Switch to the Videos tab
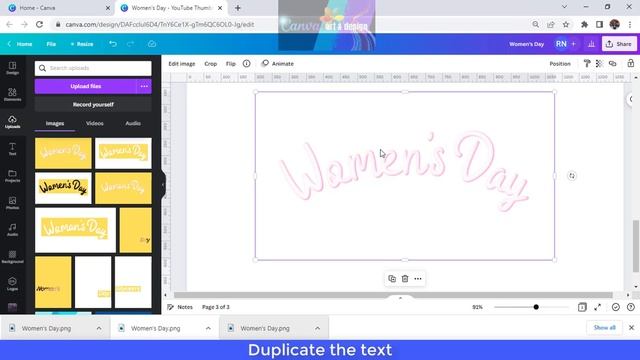 [x=95, y=123]
